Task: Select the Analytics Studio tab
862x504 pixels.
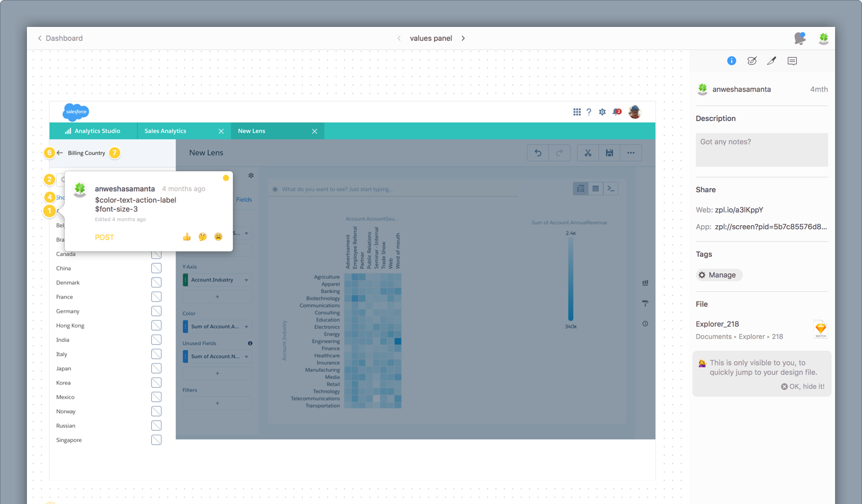Action: point(93,131)
